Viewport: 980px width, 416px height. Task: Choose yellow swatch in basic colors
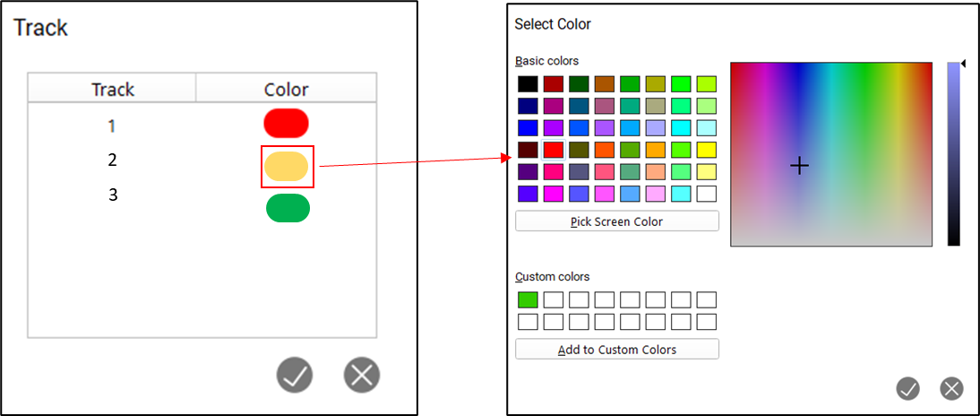[x=707, y=150]
